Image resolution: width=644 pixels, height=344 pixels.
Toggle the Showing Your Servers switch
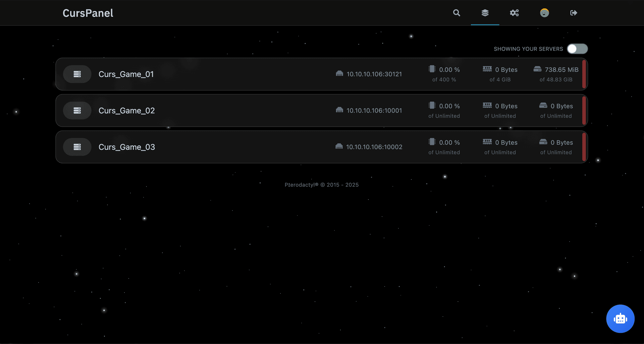point(577,49)
